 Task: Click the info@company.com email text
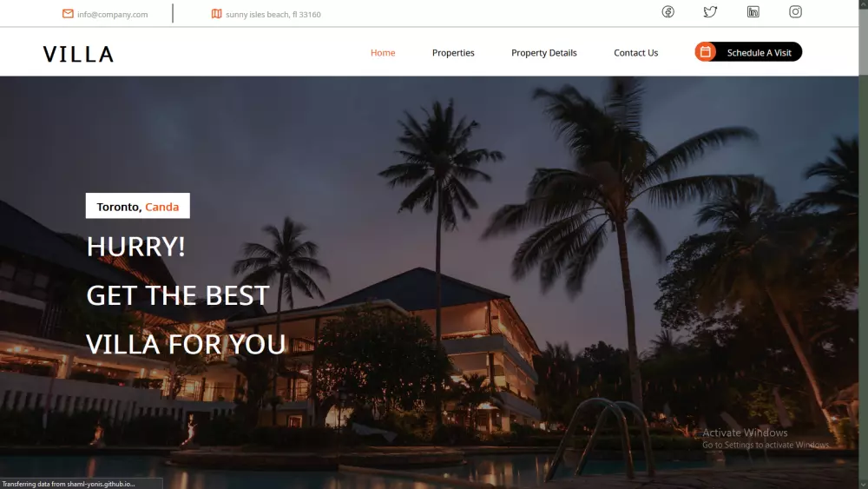112,15
